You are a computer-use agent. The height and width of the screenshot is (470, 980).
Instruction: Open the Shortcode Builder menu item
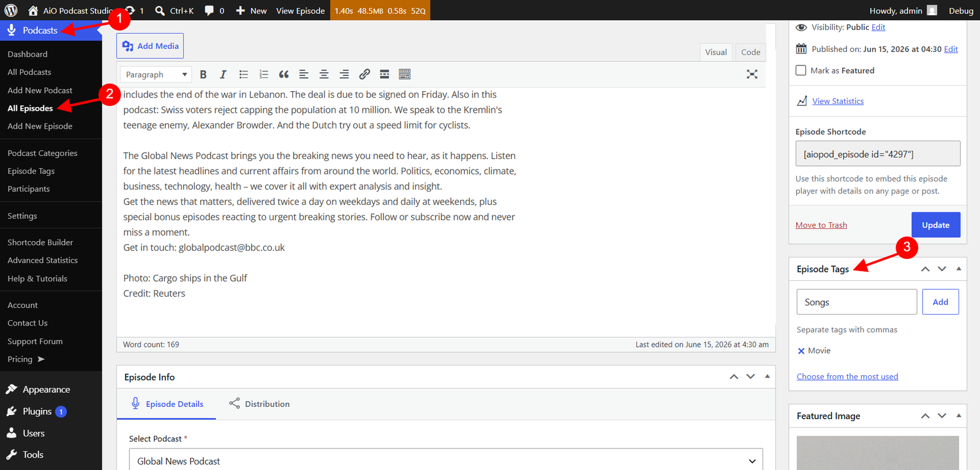[40, 242]
